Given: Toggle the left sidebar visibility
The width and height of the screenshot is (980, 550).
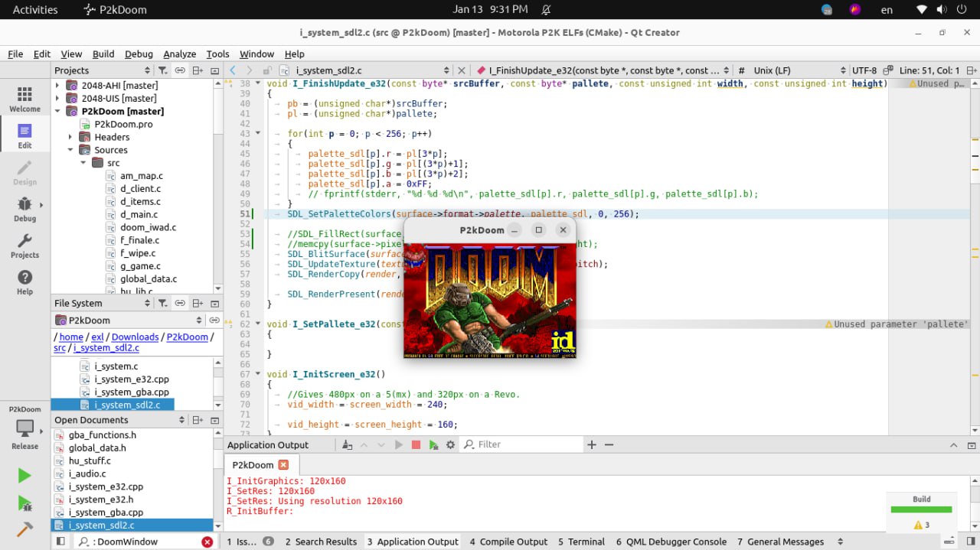Looking at the screenshot, I should coord(60,542).
